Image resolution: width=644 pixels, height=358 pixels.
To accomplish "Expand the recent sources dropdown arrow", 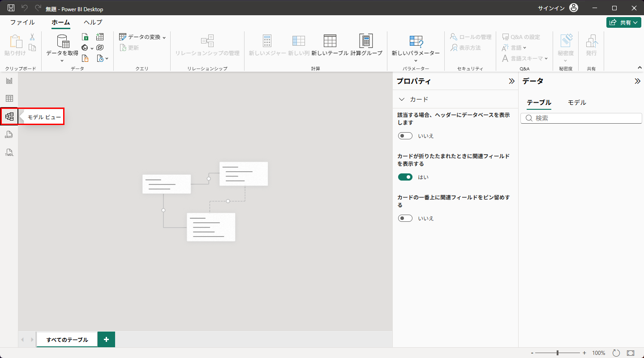I will [107, 59].
